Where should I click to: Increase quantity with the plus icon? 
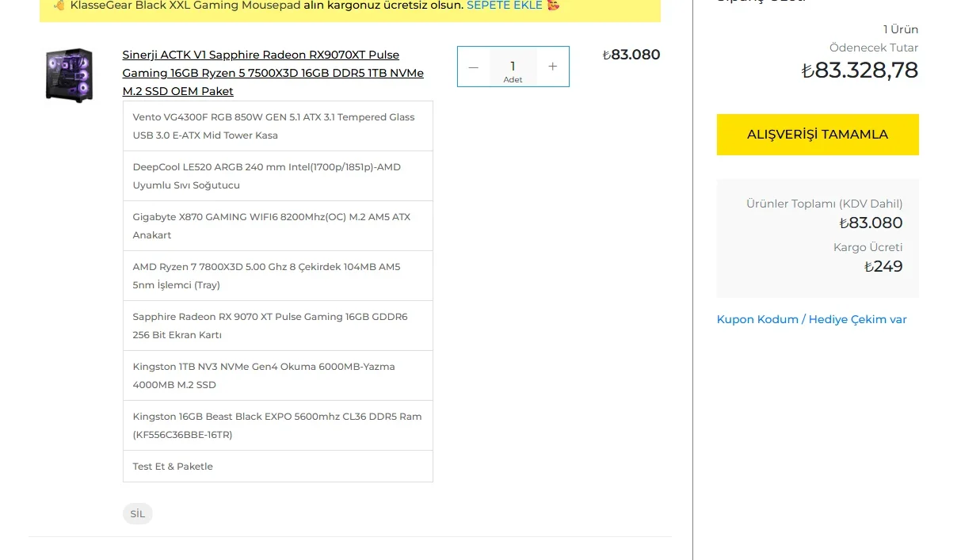(x=553, y=67)
